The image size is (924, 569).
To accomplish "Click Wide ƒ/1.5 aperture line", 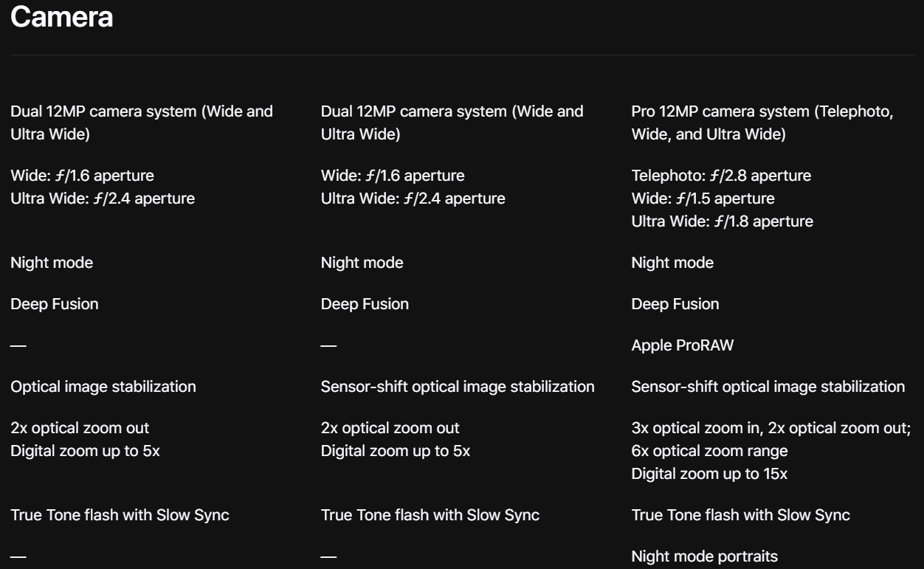I will coord(703,199).
